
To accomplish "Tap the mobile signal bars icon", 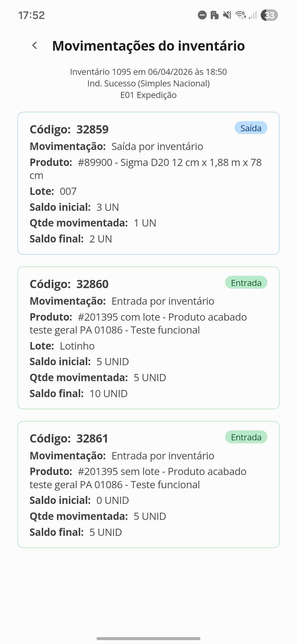I will click(253, 15).
